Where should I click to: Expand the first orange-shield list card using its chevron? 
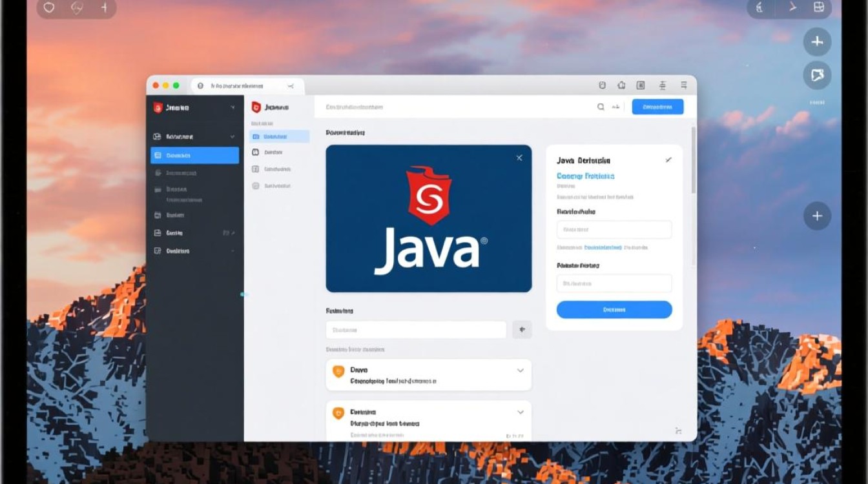[x=520, y=371]
